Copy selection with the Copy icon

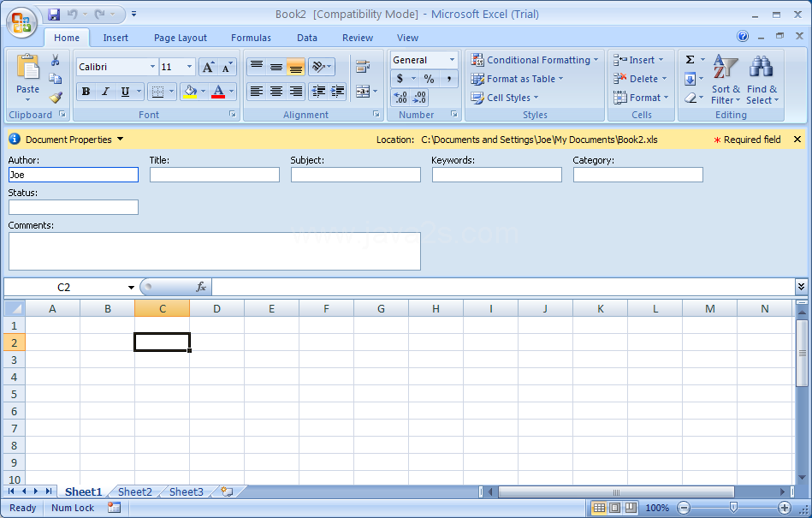coord(55,78)
